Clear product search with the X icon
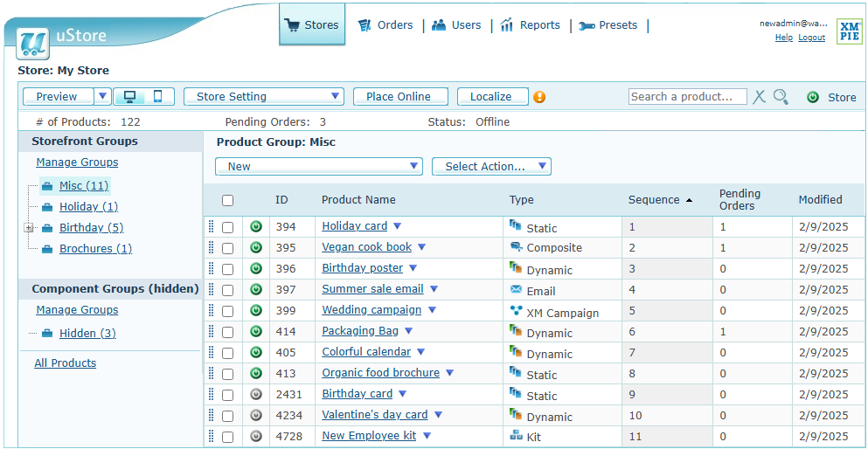This screenshot has width=868, height=449. [759, 97]
